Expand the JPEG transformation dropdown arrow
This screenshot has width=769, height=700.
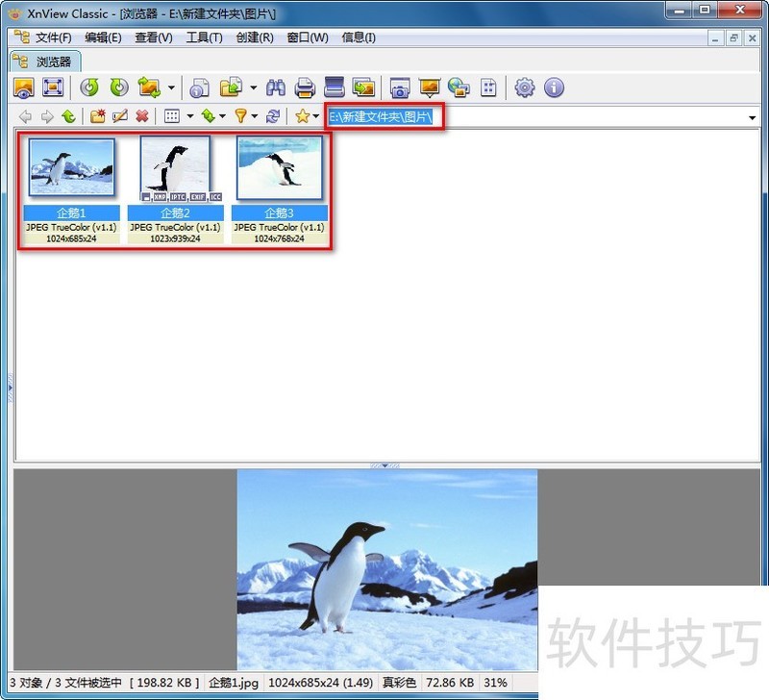pyautogui.click(x=171, y=88)
